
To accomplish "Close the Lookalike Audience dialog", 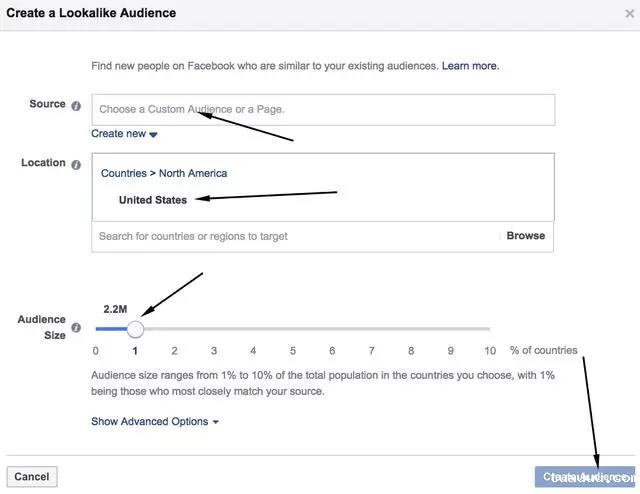I will (x=629, y=14).
